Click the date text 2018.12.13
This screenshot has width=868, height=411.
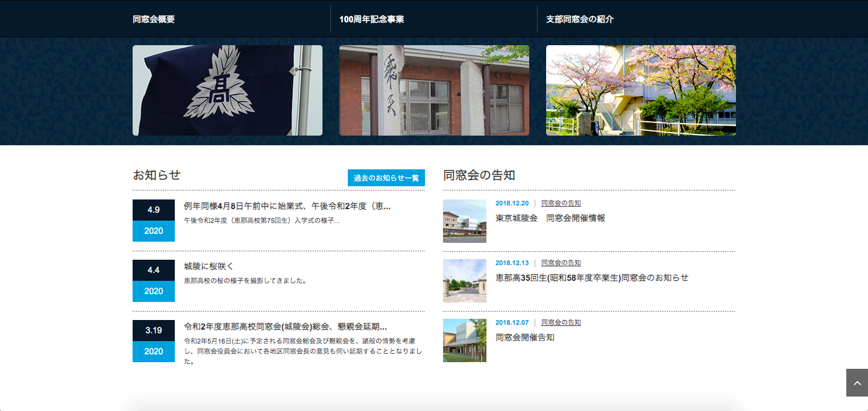(512, 263)
